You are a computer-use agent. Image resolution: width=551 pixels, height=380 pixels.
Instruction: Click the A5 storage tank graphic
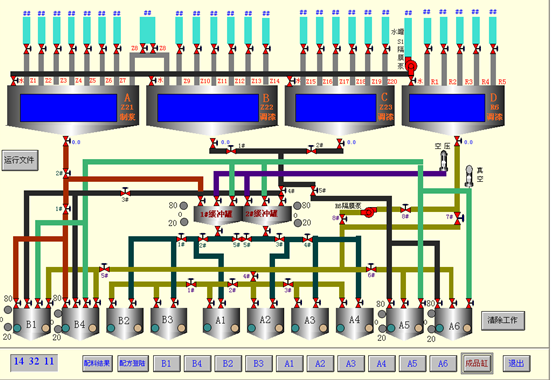[x=404, y=324]
